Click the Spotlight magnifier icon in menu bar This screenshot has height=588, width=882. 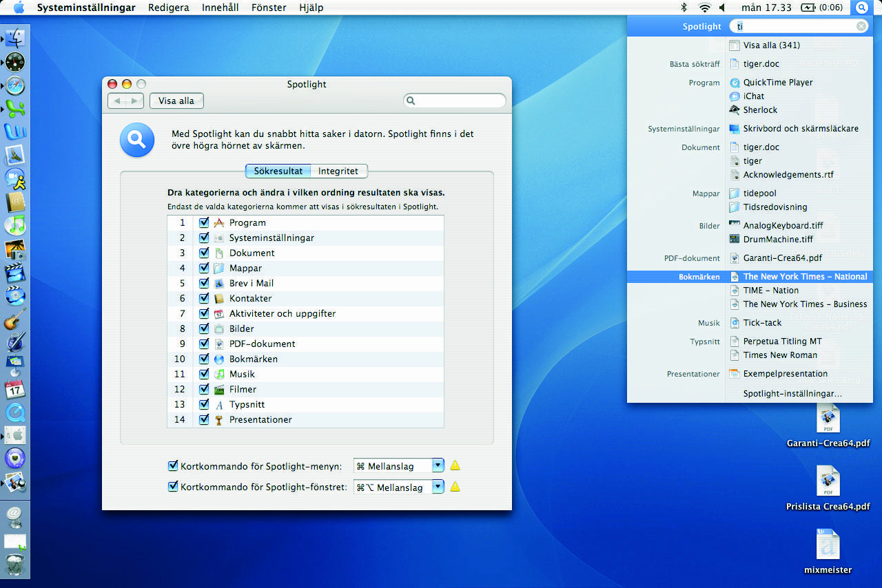(861, 8)
